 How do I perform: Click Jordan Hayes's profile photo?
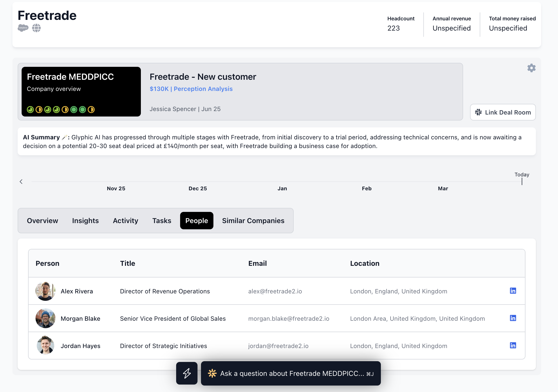click(45, 345)
